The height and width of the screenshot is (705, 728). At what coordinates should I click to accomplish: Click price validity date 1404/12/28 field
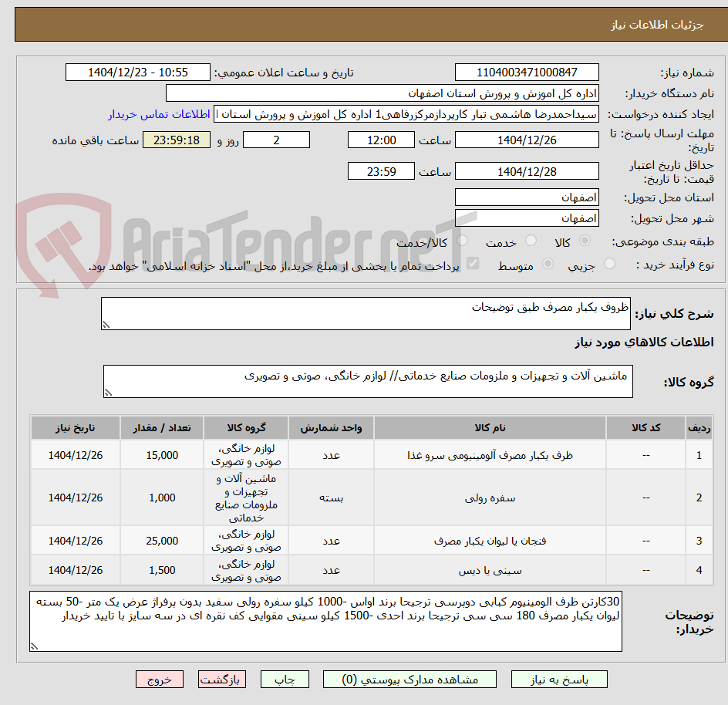pos(527,171)
